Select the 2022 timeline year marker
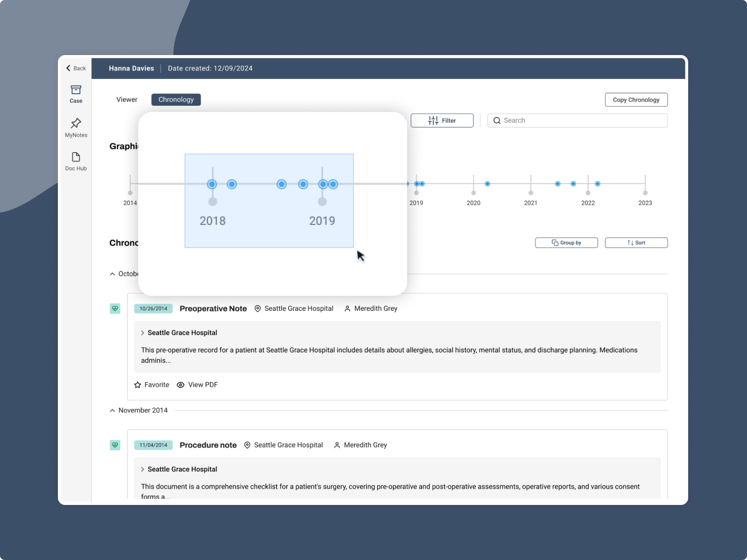Image resolution: width=747 pixels, height=560 pixels. click(x=588, y=193)
